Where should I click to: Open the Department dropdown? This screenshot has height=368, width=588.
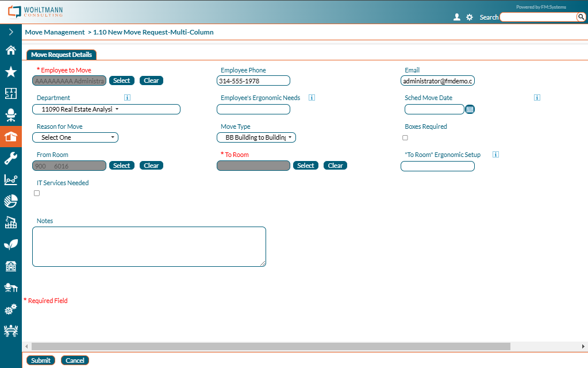point(106,109)
